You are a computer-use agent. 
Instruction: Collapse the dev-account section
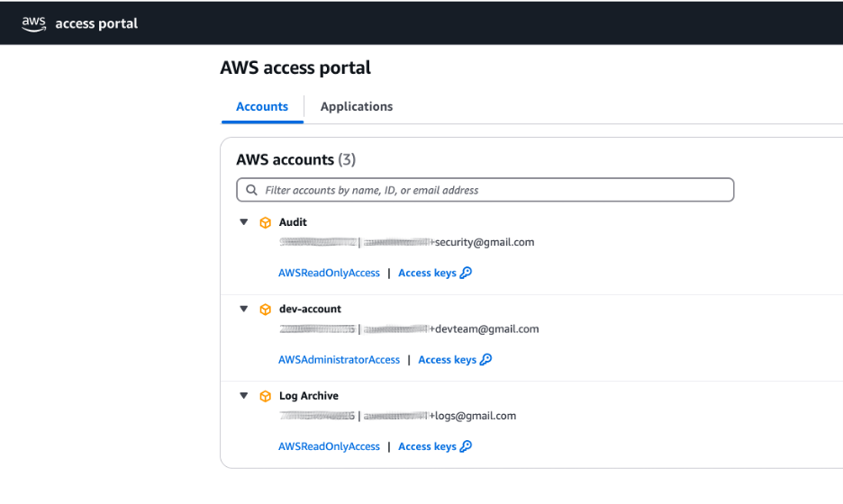[243, 309]
